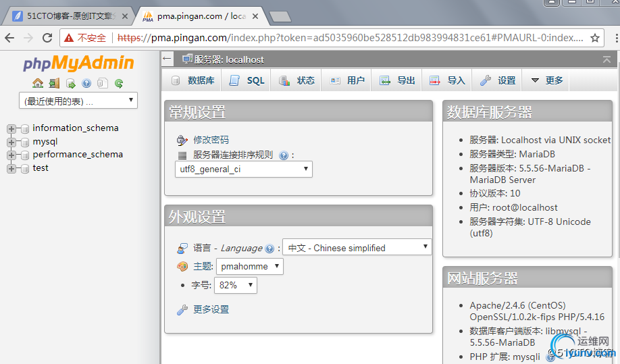Collapse the navigation panel arrow

coord(167,59)
